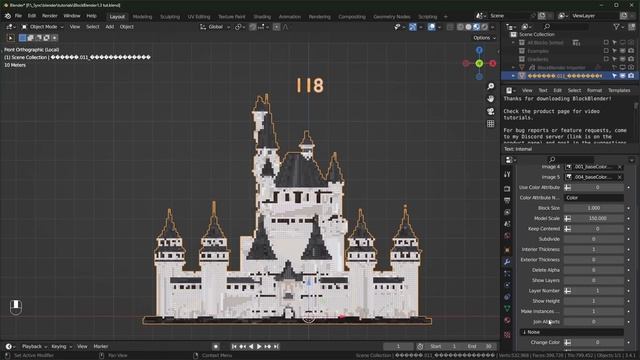Switch to the Shading workspace tab
Image resolution: width=640 pixels, height=360 pixels.
[x=262, y=17]
